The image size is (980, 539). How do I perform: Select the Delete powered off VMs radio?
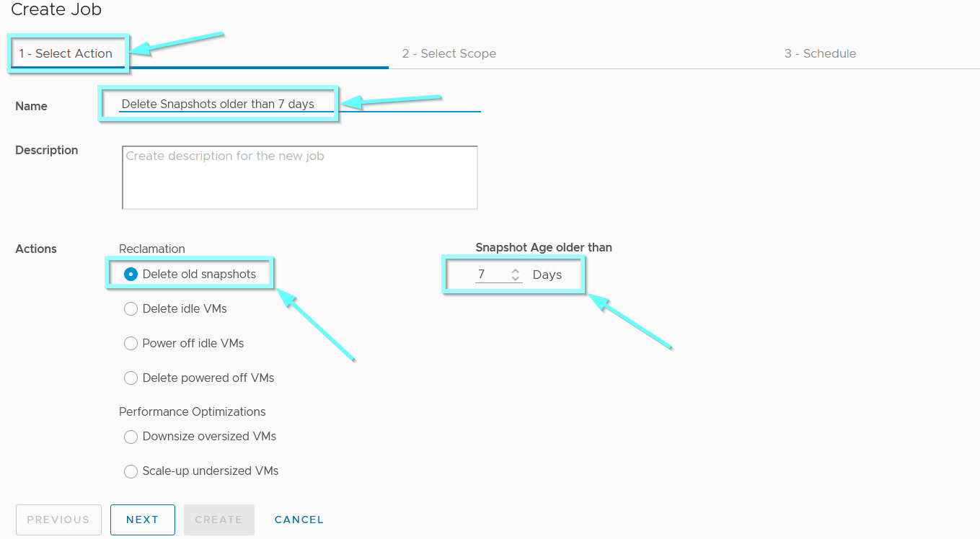pyautogui.click(x=131, y=378)
